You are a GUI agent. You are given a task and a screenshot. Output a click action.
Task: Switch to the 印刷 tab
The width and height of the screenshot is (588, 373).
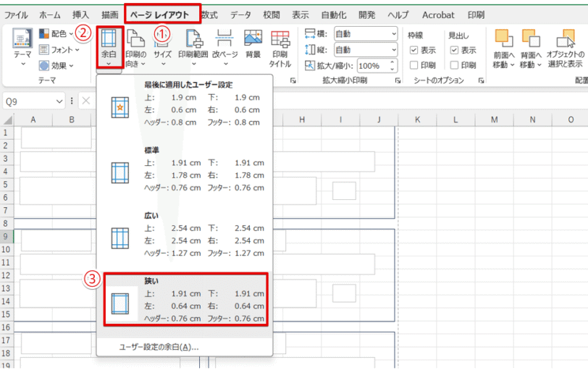tap(476, 15)
